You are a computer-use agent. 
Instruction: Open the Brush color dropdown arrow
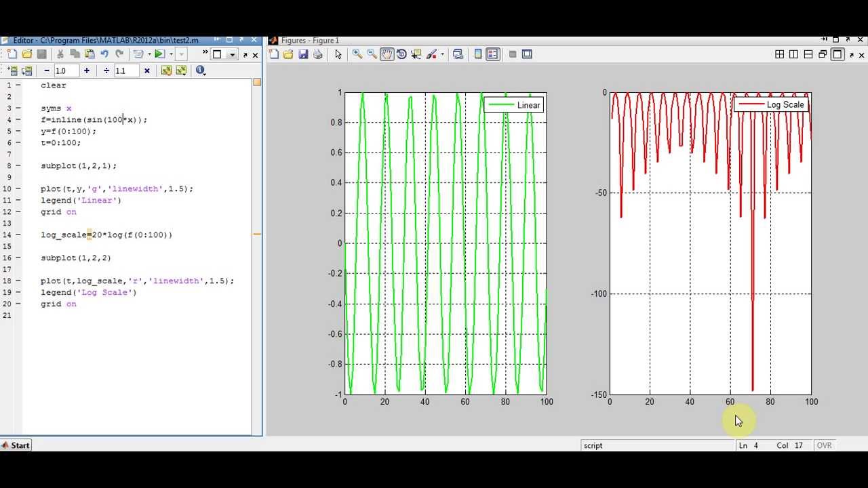point(443,54)
